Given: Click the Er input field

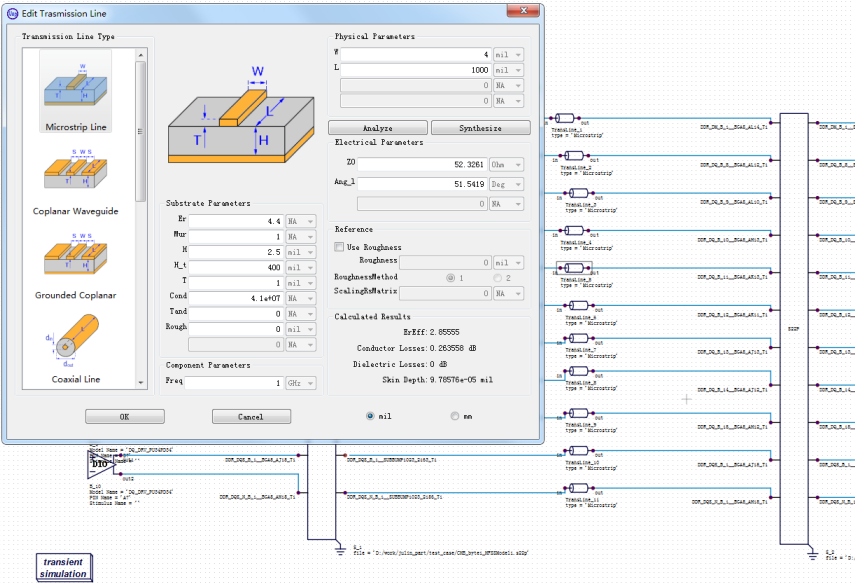Looking at the screenshot, I should tap(236, 221).
